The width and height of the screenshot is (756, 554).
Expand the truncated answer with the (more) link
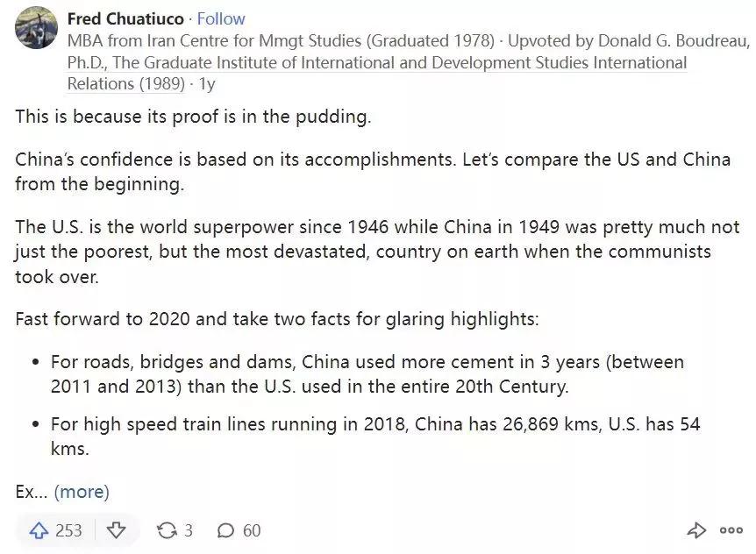tap(82, 492)
